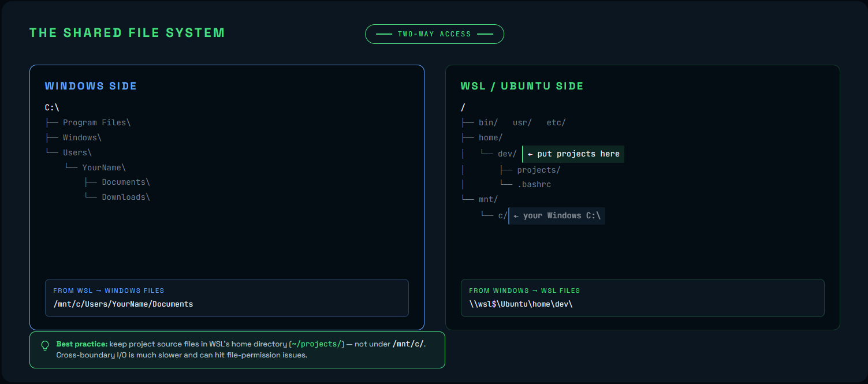Select the Program Files\ tree row
The image size is (868, 384).
pos(88,122)
